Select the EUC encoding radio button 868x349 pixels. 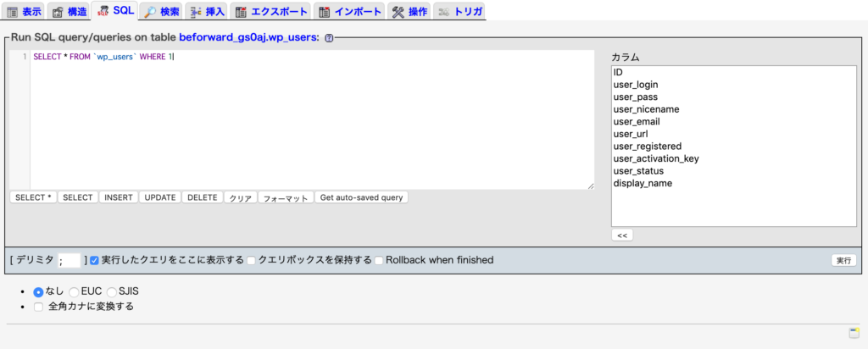pyautogui.click(x=75, y=291)
